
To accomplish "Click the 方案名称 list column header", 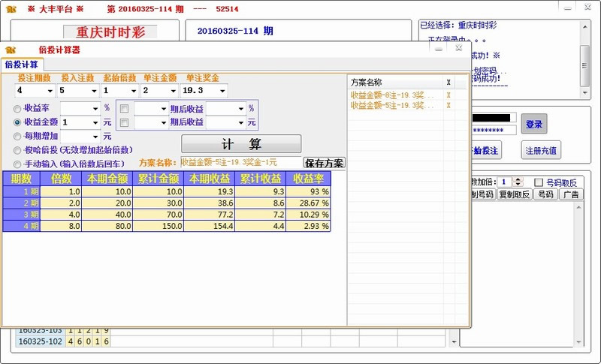I will pos(396,83).
